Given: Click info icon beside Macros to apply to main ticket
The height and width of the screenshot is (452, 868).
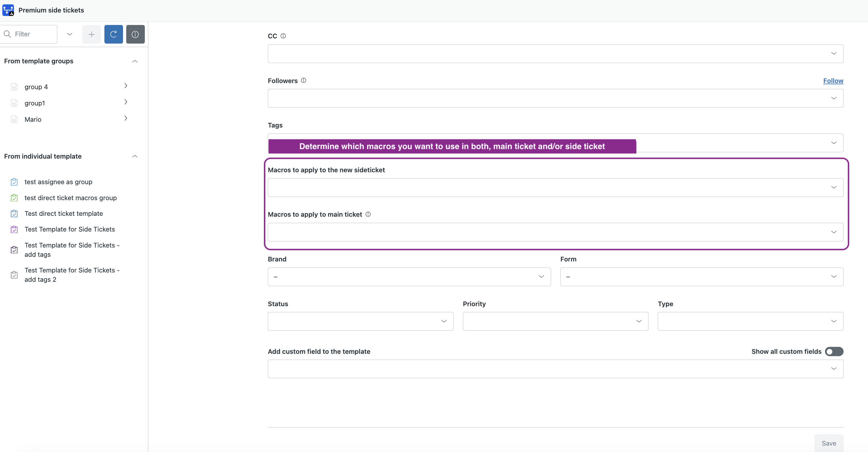Looking at the screenshot, I should [368, 214].
